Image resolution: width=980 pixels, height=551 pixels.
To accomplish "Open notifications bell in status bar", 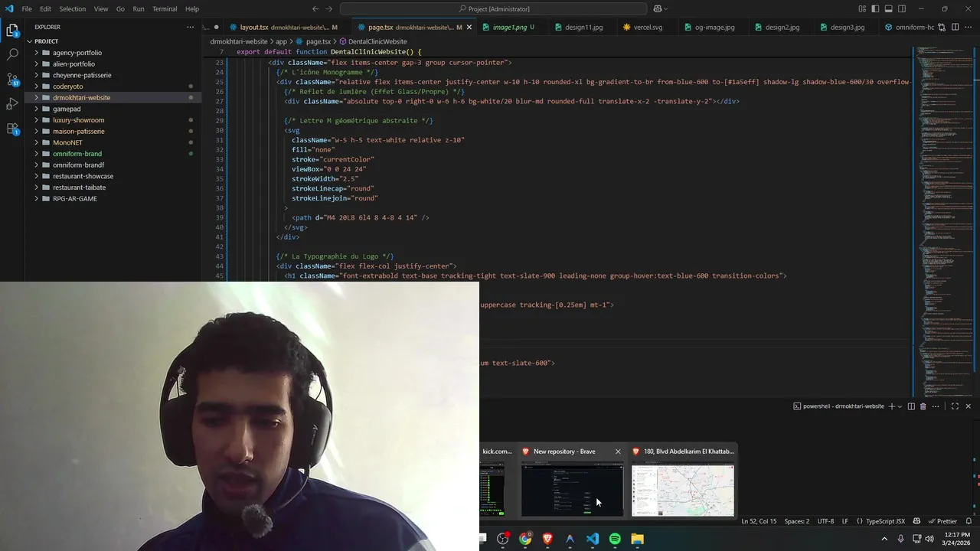I will 969,521.
